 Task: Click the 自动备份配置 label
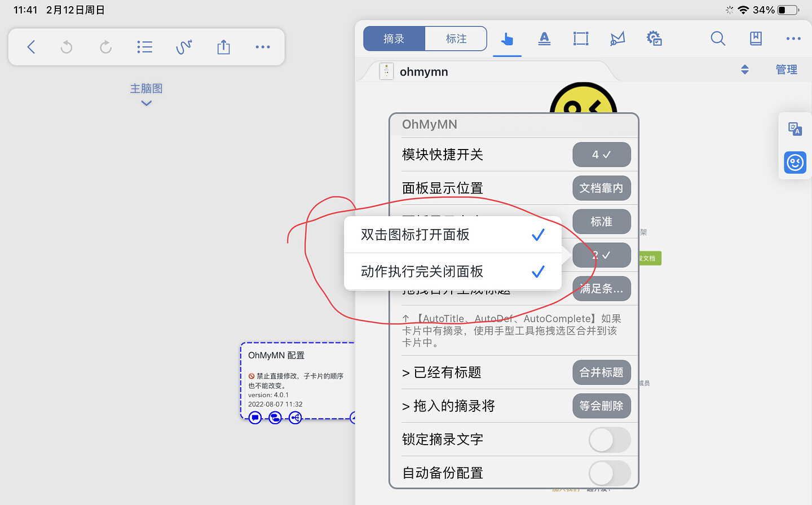(443, 473)
